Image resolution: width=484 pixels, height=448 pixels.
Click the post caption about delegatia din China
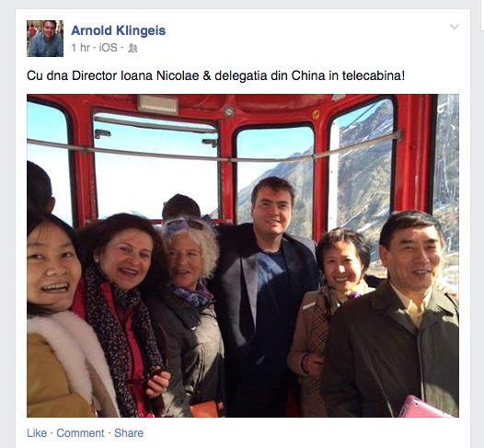pyautogui.click(x=215, y=76)
